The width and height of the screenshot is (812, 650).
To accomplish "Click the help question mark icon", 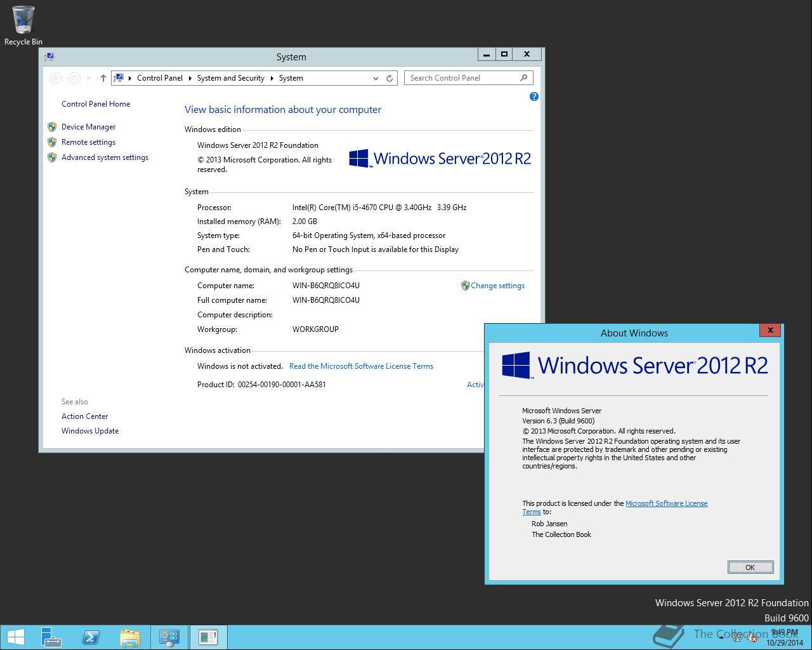I will pyautogui.click(x=534, y=96).
